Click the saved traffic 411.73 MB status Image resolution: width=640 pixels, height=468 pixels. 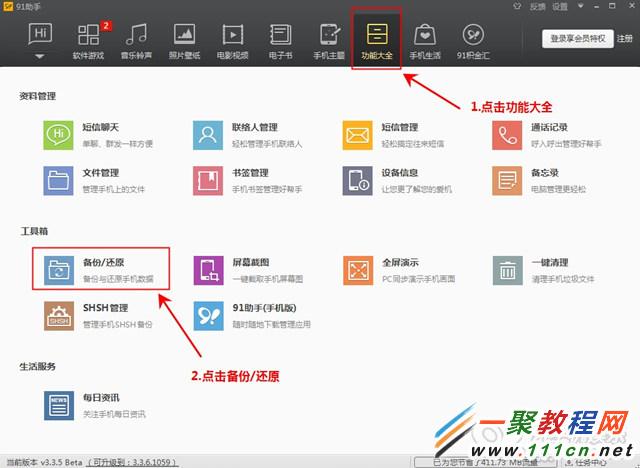(x=485, y=463)
